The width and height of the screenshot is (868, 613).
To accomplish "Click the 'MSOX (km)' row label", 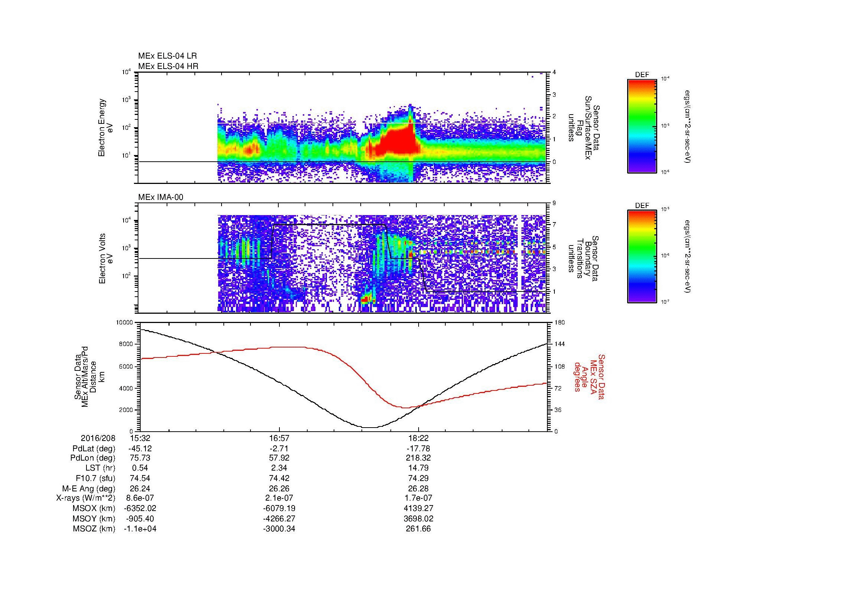I will (94, 508).
